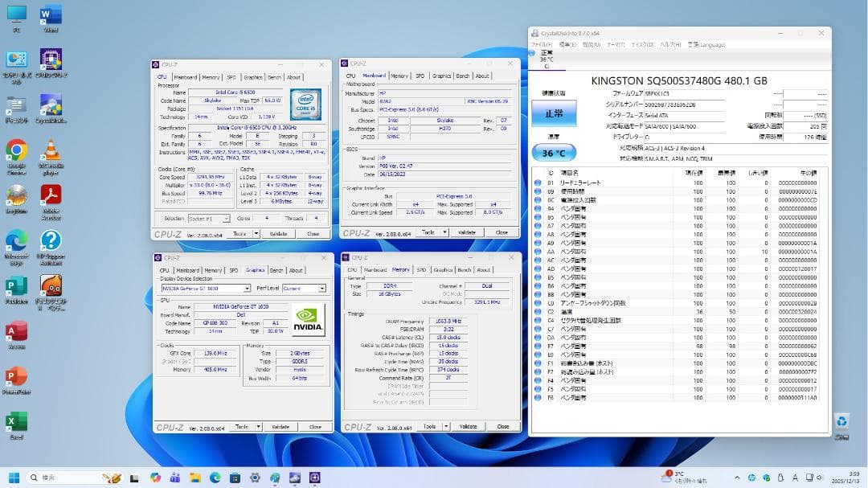Click Validate in the Mainboard window
Image resolution: width=868 pixels, height=488 pixels.
(x=467, y=232)
